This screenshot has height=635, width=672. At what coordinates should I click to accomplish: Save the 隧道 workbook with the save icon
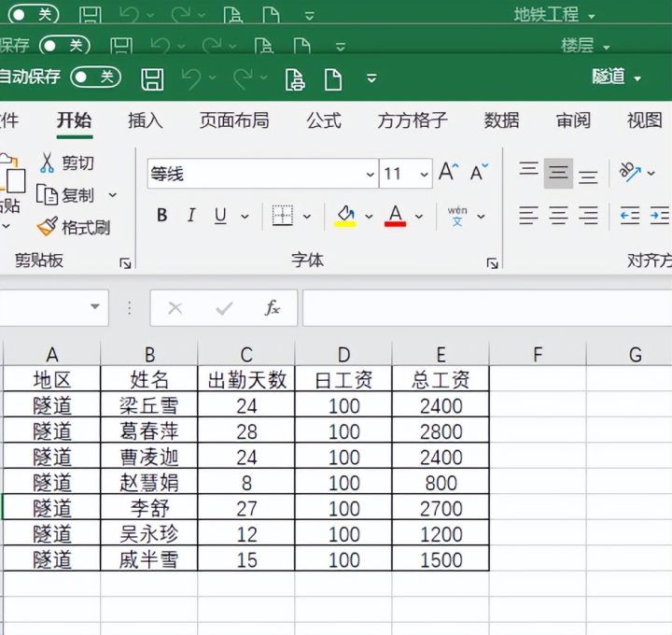tap(152, 78)
